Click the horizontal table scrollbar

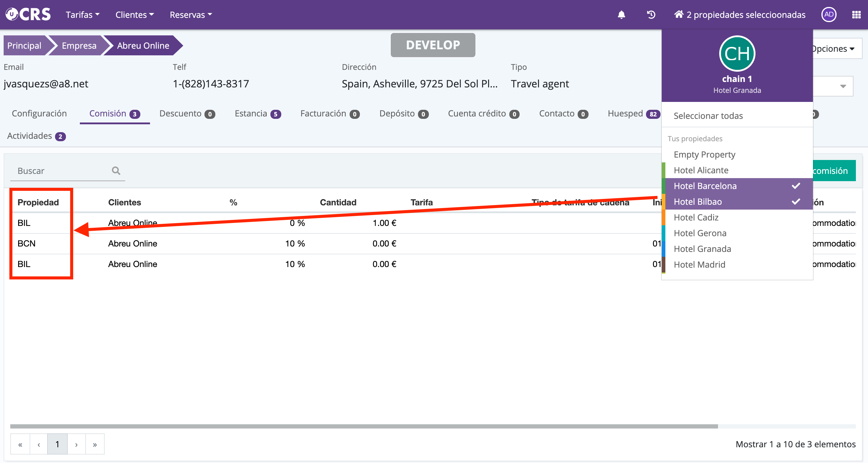click(x=364, y=426)
